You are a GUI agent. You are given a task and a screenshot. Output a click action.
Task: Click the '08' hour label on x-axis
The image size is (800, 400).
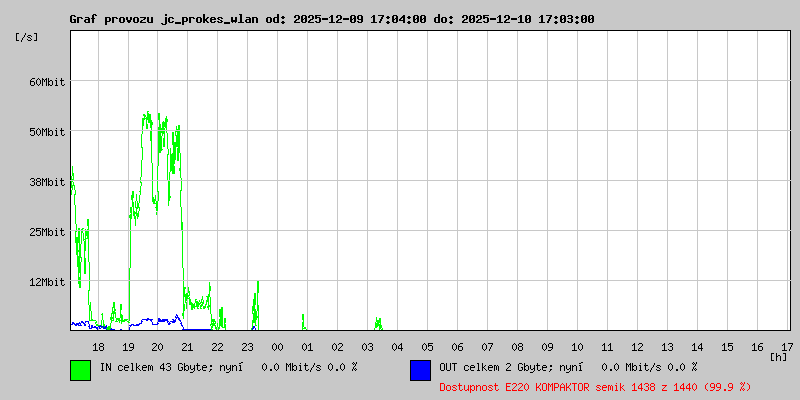coord(517,347)
